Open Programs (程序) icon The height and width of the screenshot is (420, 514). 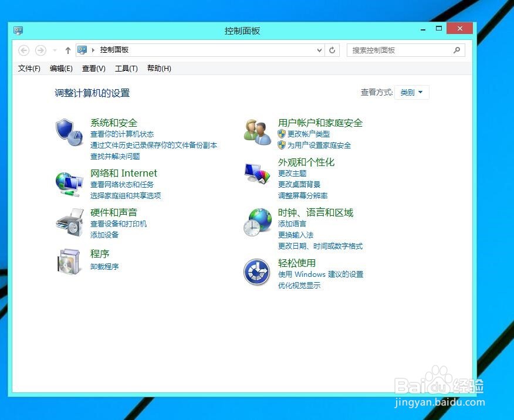pos(69,262)
